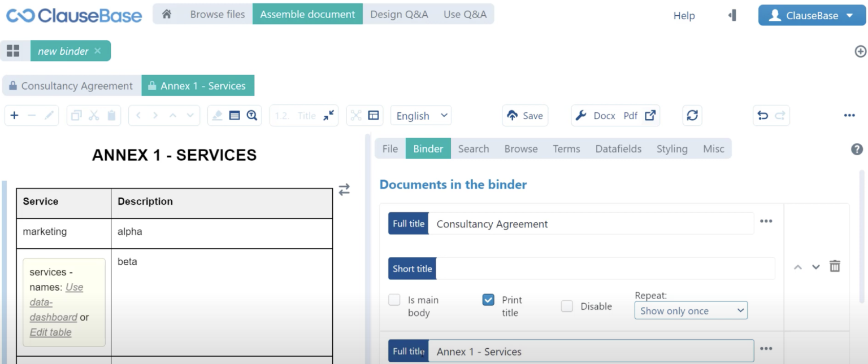Click the Save button
The height and width of the screenshot is (364, 868).
coord(525,116)
